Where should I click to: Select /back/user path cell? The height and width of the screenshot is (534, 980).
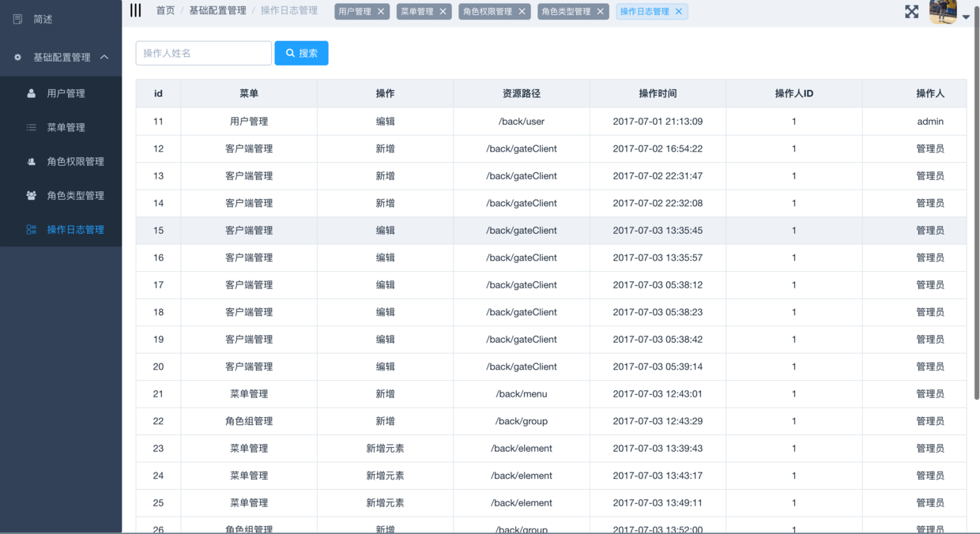pos(522,122)
